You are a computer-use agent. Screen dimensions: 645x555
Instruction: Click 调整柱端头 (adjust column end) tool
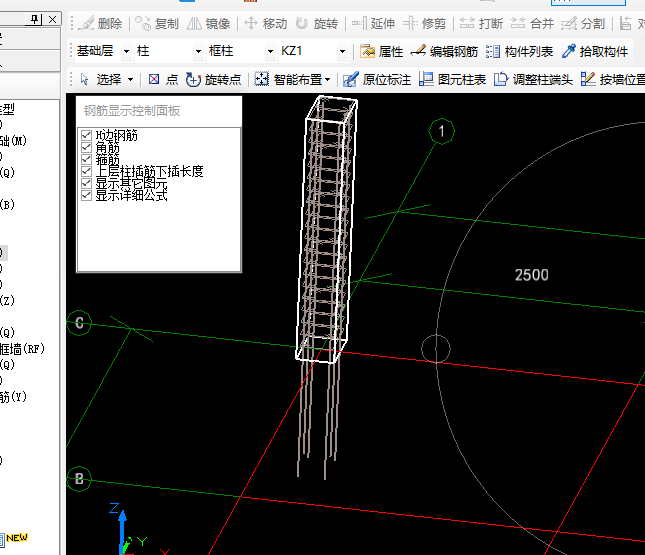click(x=533, y=79)
